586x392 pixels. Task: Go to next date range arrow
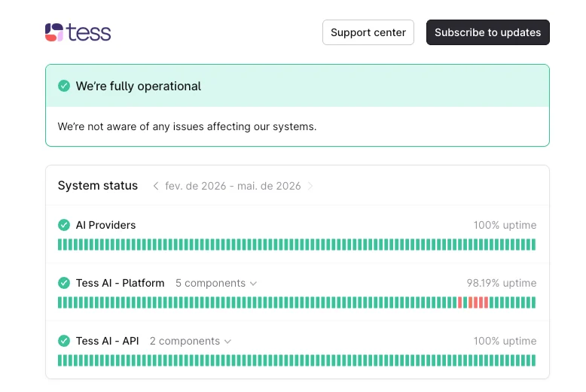pos(310,186)
